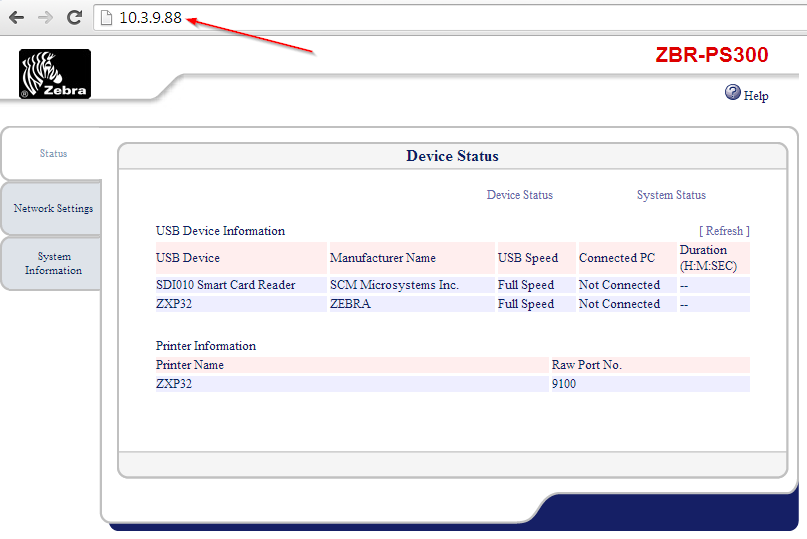Reload the page with the refresh icon
Viewport: 807px width, 539px height.
[74, 18]
